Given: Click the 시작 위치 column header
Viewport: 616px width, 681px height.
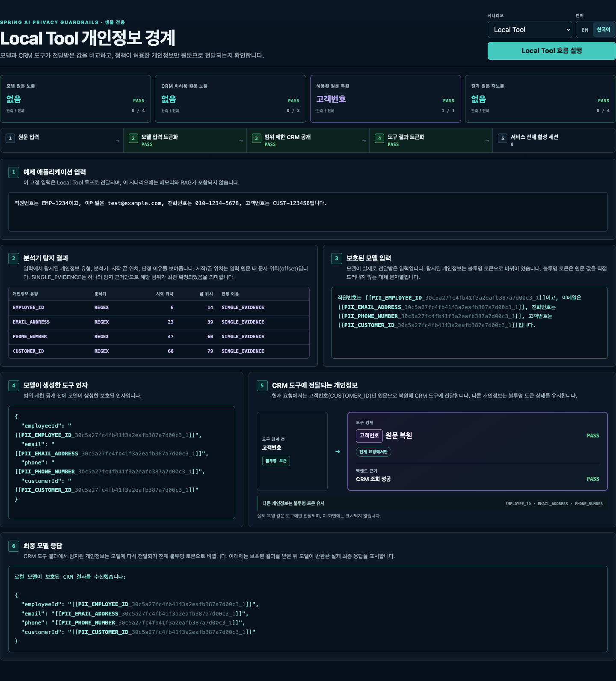Looking at the screenshot, I should click(165, 294).
